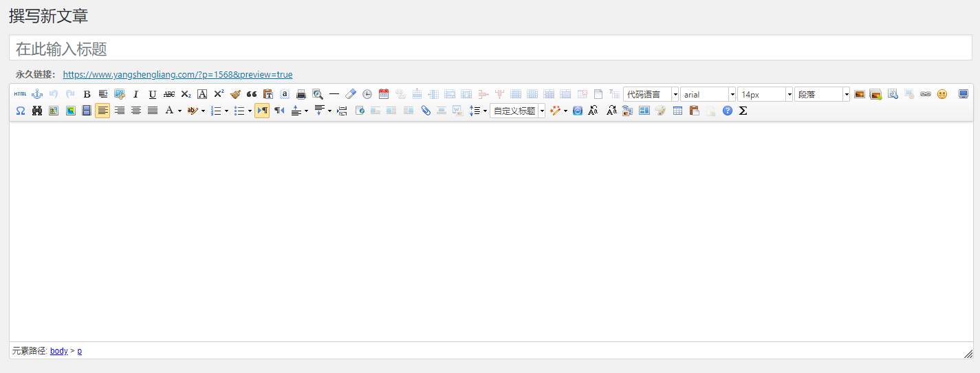Justify the paragraph text

(x=153, y=111)
